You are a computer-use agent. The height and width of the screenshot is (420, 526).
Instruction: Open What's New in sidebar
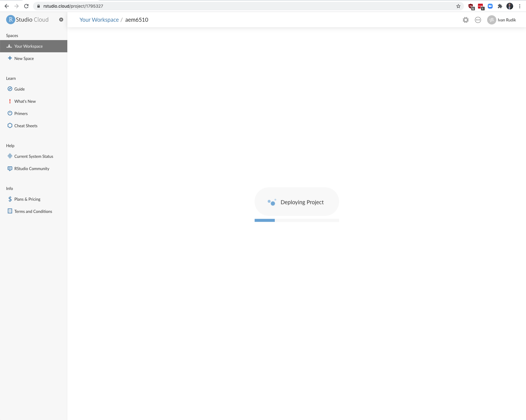[x=25, y=101]
